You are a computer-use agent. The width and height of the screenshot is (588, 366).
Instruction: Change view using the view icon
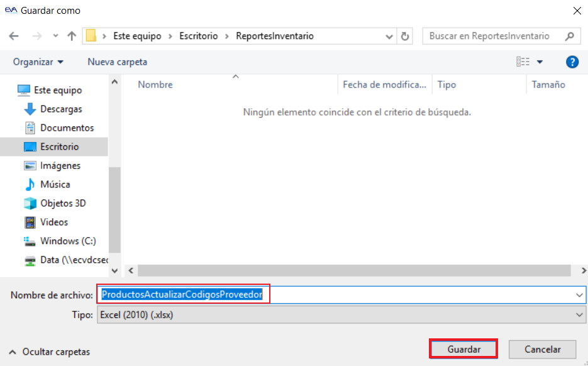523,62
